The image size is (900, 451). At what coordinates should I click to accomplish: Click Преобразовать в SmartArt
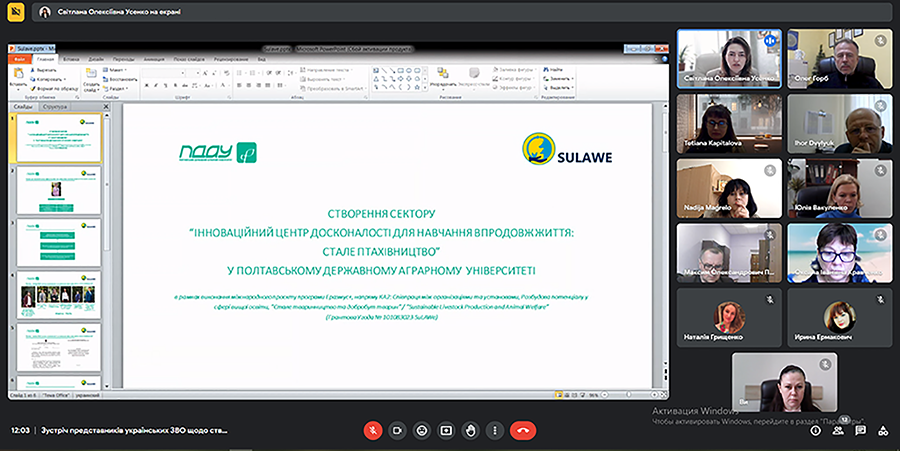pyautogui.click(x=332, y=88)
